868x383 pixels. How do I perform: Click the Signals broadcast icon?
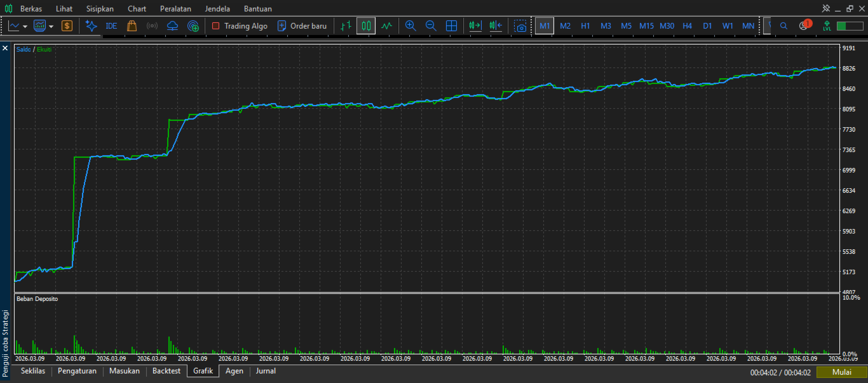pyautogui.click(x=152, y=26)
